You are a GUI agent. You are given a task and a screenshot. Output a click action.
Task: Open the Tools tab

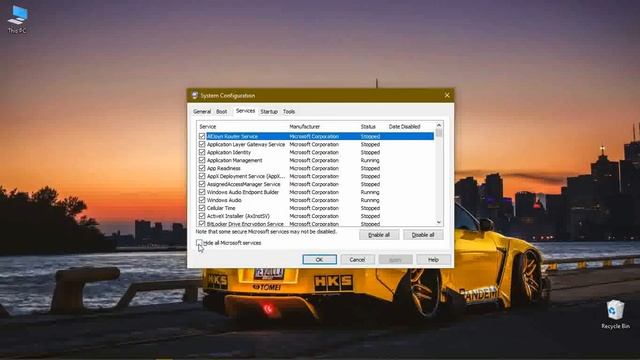(x=289, y=111)
